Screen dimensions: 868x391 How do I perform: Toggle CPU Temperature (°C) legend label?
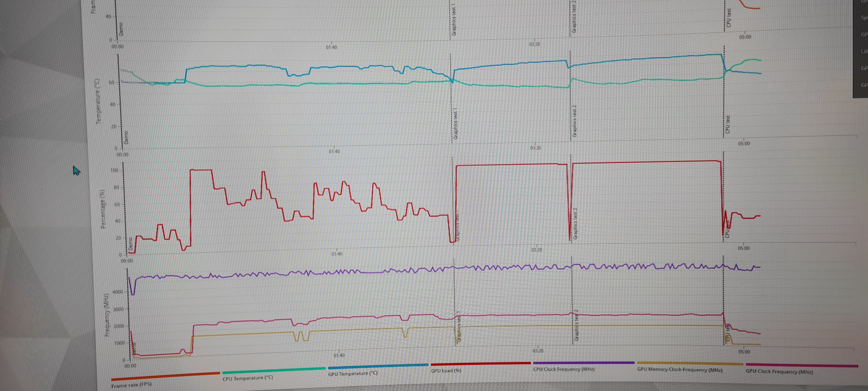pos(248,378)
